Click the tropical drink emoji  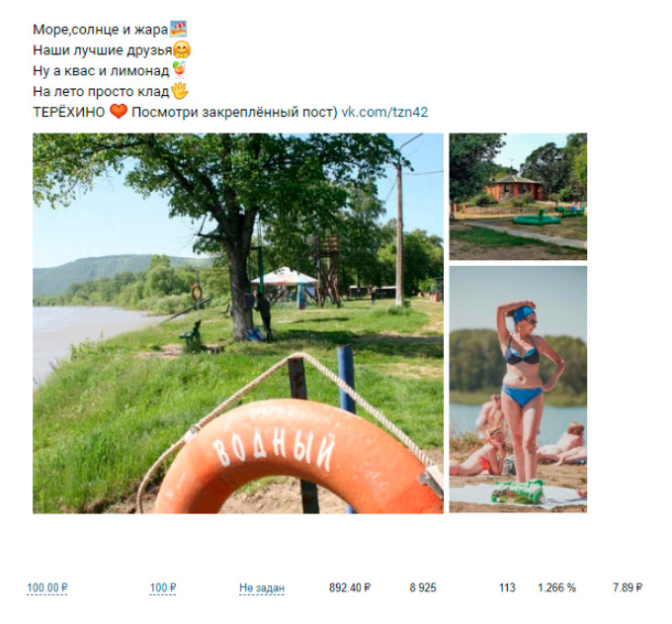179,70
